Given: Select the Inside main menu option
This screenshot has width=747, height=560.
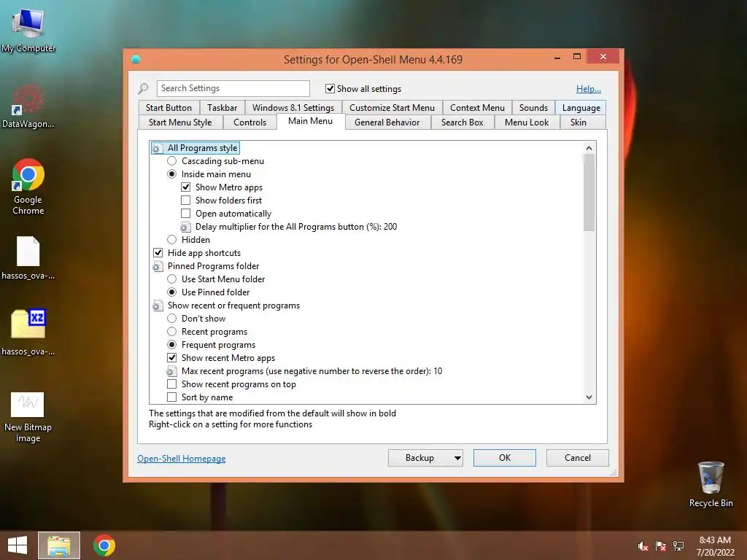Looking at the screenshot, I should pos(172,174).
